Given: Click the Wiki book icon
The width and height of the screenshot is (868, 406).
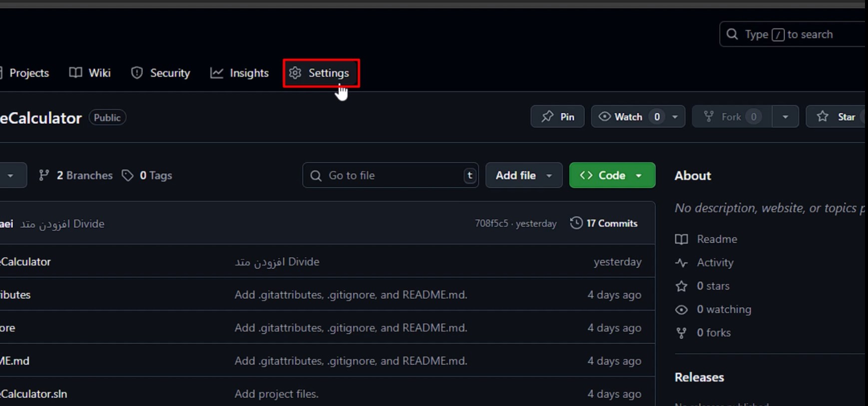Looking at the screenshot, I should pos(75,73).
